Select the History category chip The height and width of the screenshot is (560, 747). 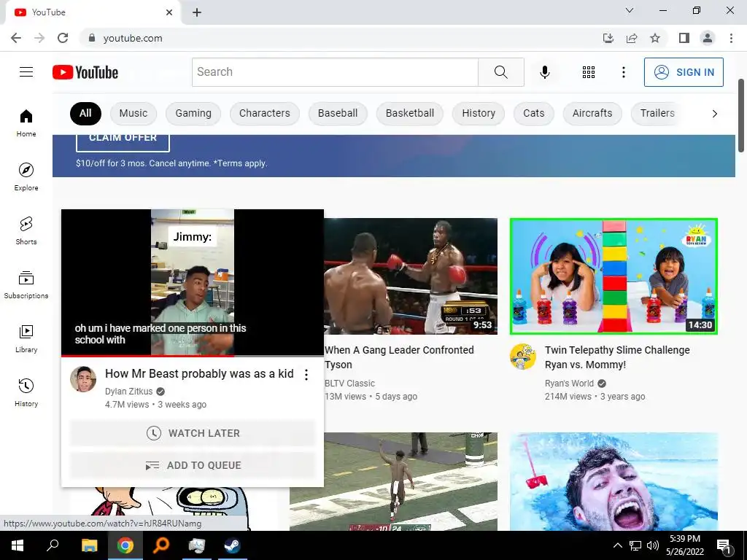[479, 113]
